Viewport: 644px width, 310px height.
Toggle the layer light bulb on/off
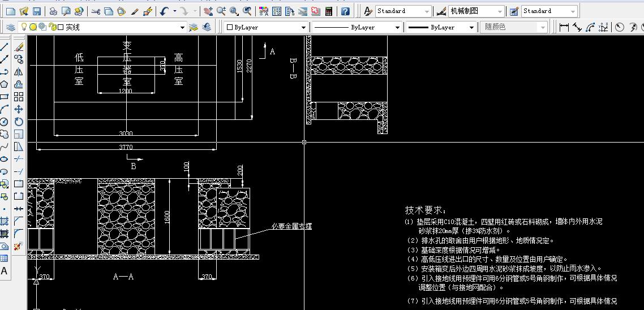[x=24, y=27]
